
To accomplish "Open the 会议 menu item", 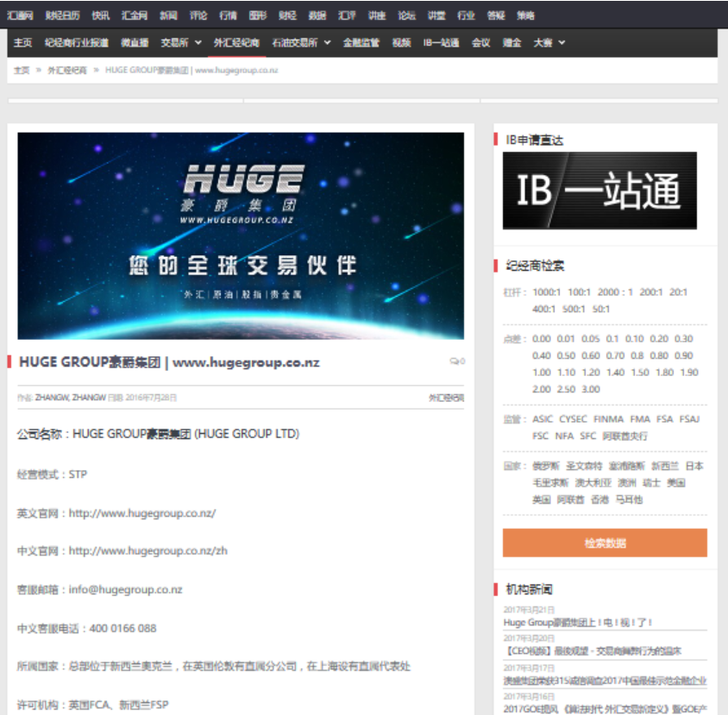I will pyautogui.click(x=481, y=43).
